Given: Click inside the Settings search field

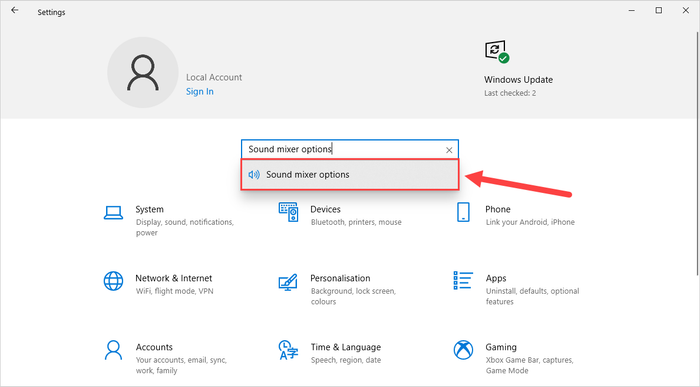Looking at the screenshot, I should [x=344, y=149].
